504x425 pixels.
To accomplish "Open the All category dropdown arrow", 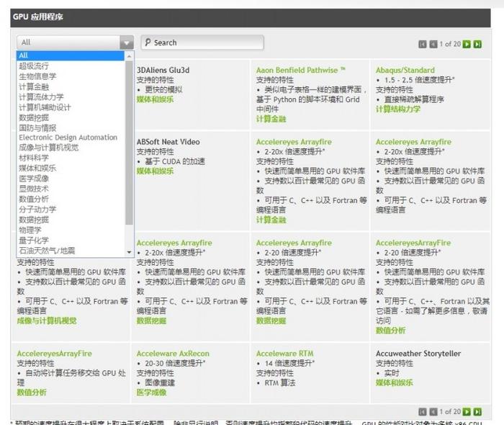I will click(127, 42).
